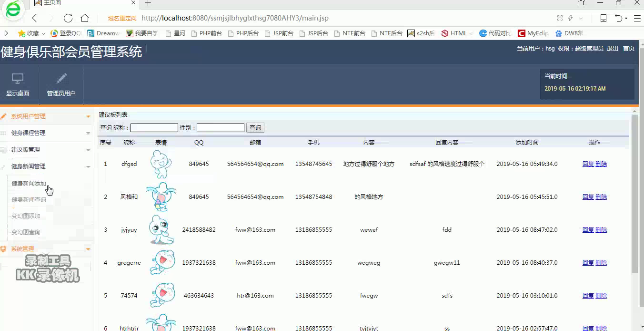644x331 pixels.
Task: Close the 主页面 browser tab
Action: [x=133, y=3]
